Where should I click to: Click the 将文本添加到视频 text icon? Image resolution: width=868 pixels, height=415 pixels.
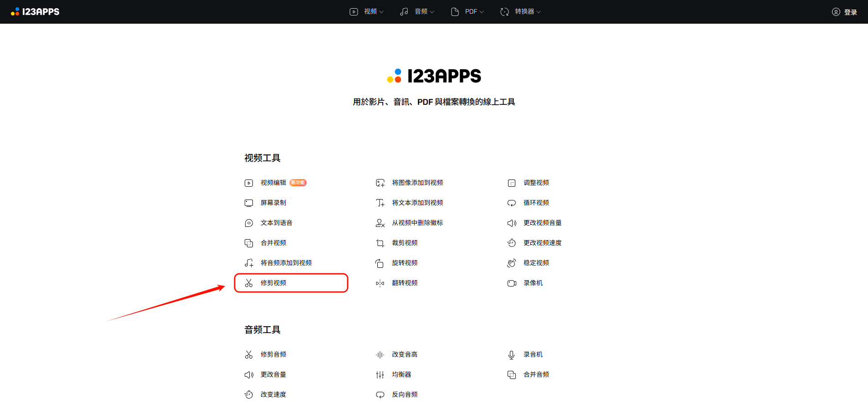coord(380,203)
